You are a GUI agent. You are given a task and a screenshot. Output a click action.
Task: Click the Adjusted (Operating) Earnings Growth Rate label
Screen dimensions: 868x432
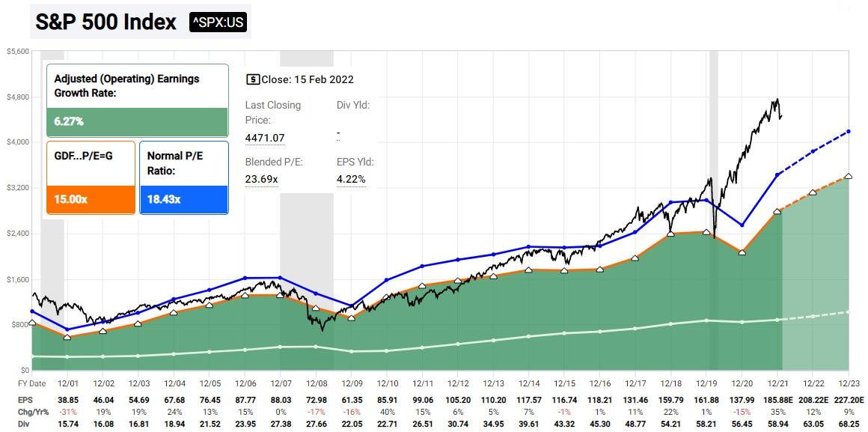click(x=126, y=86)
